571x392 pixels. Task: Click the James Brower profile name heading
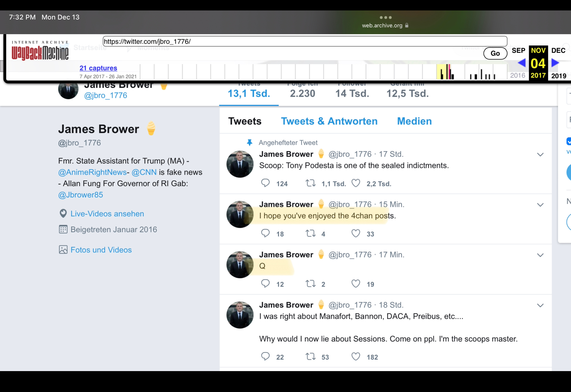pyautogui.click(x=98, y=129)
